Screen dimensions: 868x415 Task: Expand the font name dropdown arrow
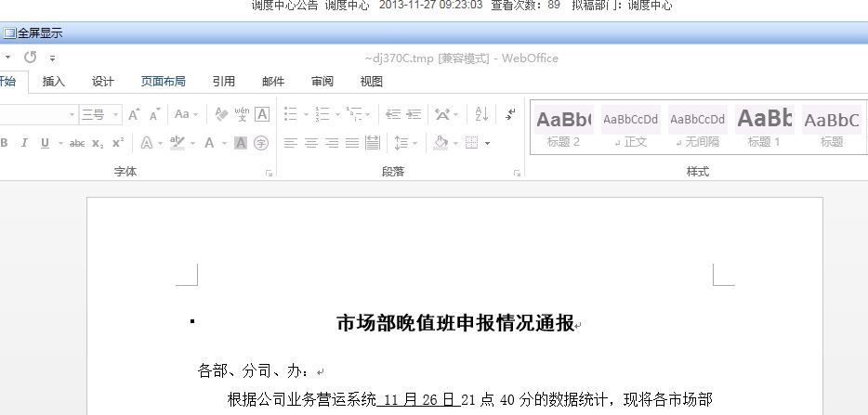point(72,114)
